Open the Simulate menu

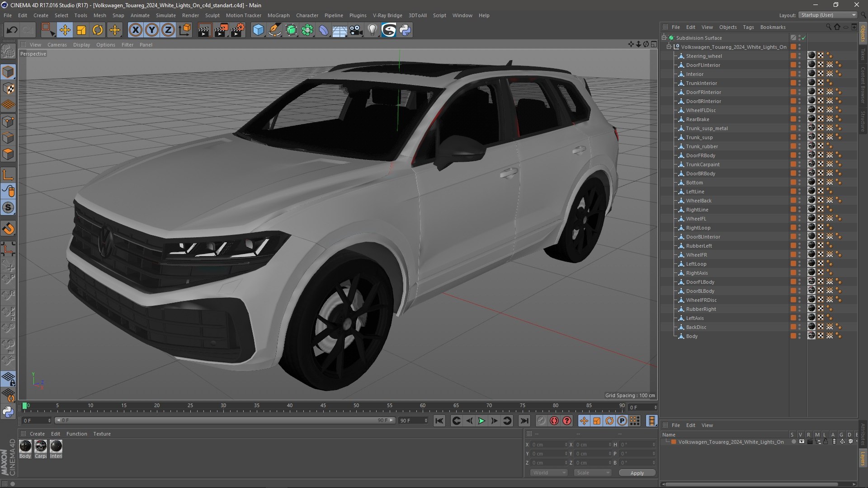[166, 15]
